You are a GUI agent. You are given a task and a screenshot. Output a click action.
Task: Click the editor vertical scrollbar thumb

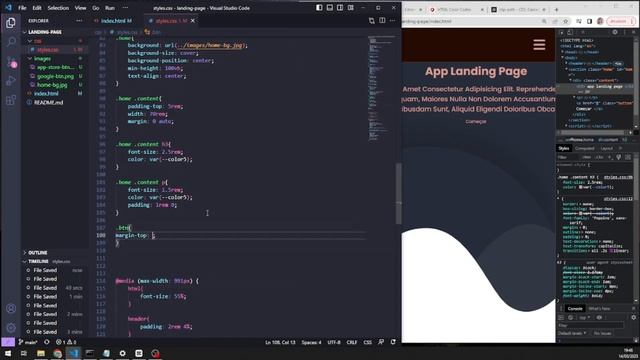tap(398, 193)
